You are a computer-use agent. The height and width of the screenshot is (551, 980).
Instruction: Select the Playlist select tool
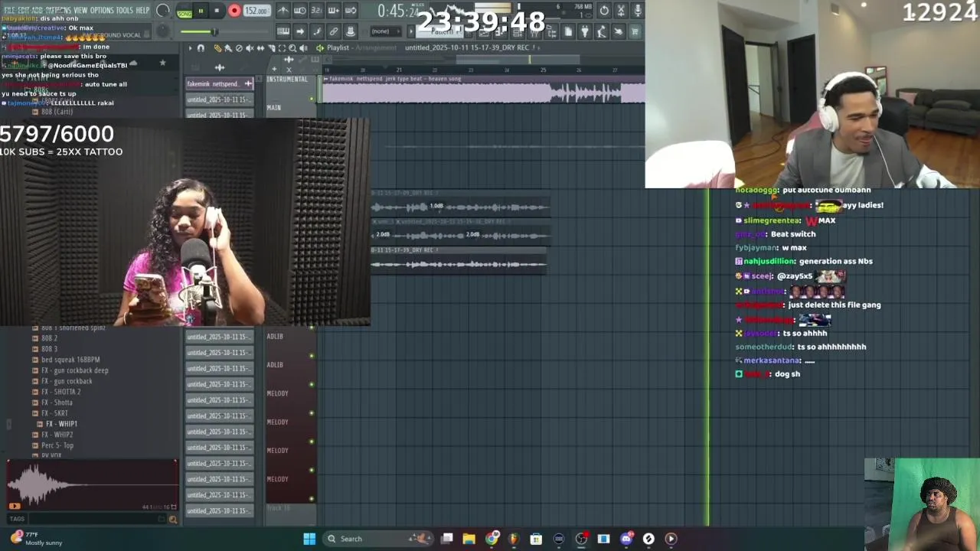tap(282, 48)
